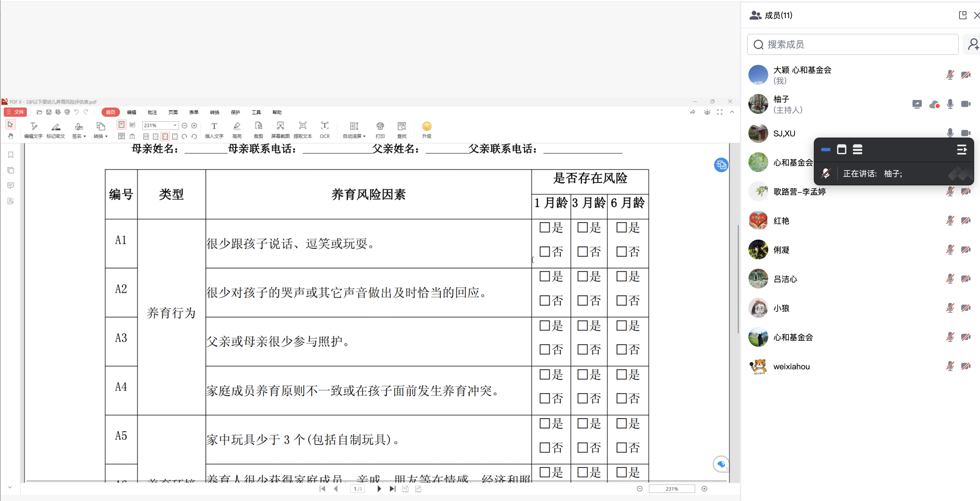Toggle continuous scrolling view
980x501 pixels.
click(x=132, y=125)
